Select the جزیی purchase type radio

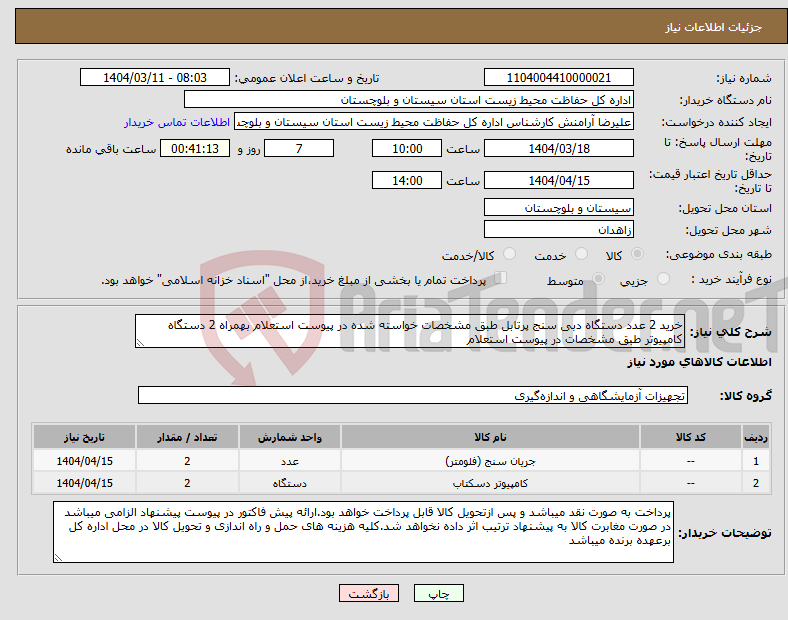click(663, 279)
